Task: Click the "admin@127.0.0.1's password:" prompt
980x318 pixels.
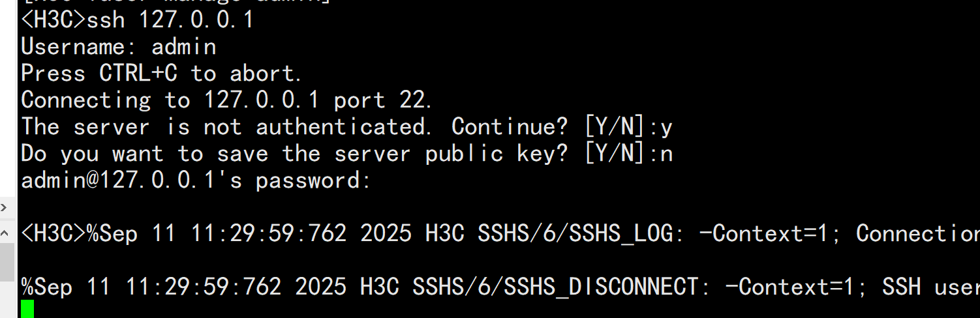Action: point(196,180)
